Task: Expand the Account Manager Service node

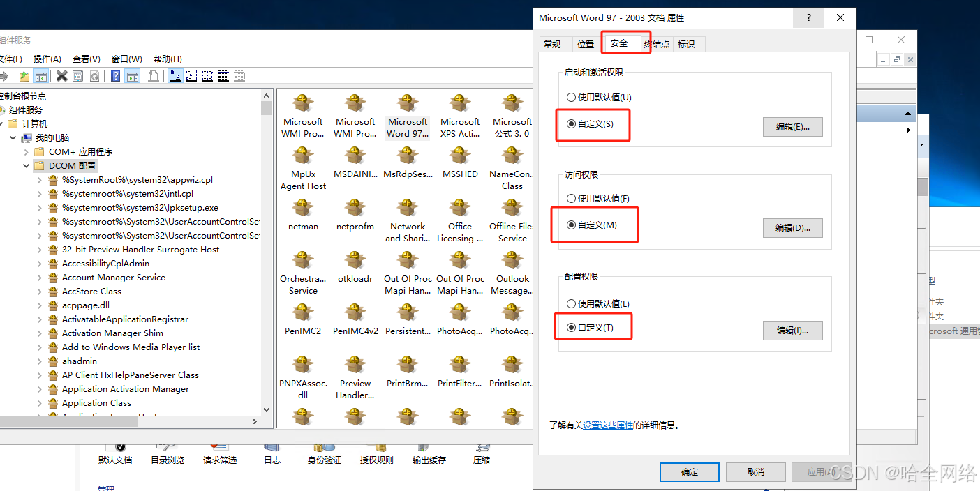Action: click(x=39, y=277)
